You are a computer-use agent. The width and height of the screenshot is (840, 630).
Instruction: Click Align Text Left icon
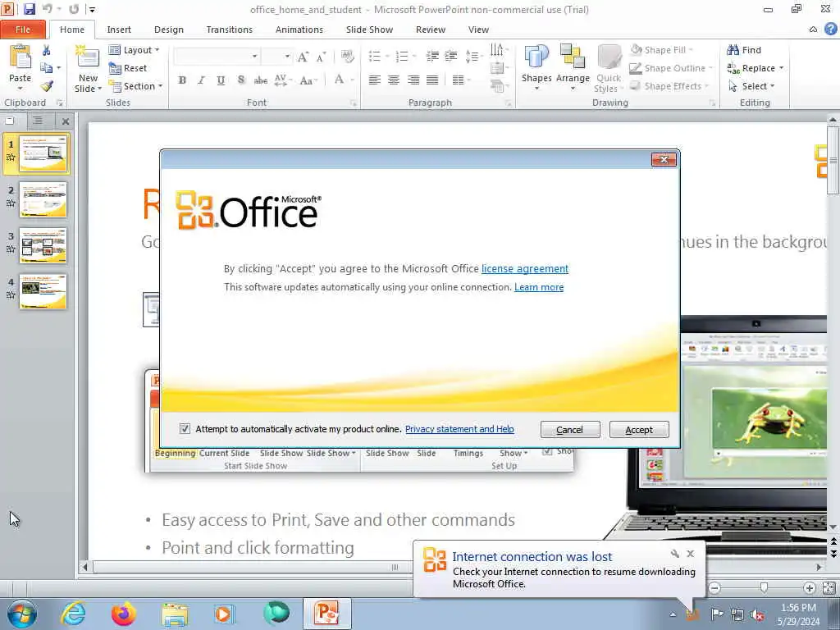click(x=374, y=80)
